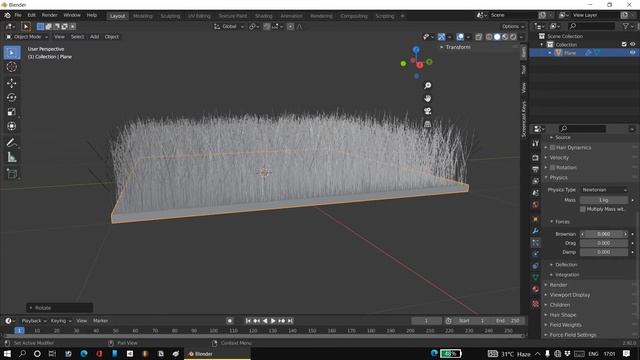640x360 pixels.
Task: Click the pan view hand icon
Action: [x=427, y=98]
